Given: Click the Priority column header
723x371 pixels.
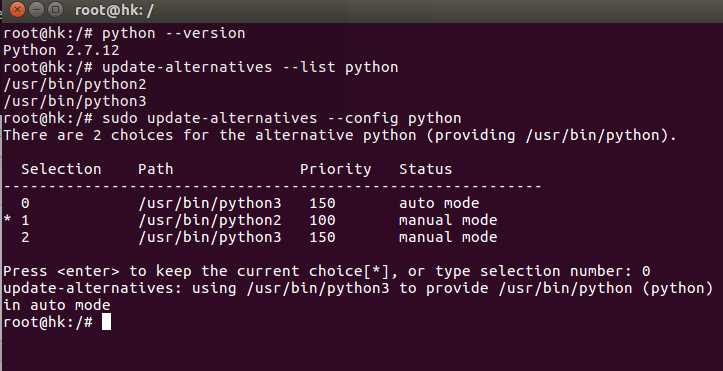Looking at the screenshot, I should coord(336,169).
